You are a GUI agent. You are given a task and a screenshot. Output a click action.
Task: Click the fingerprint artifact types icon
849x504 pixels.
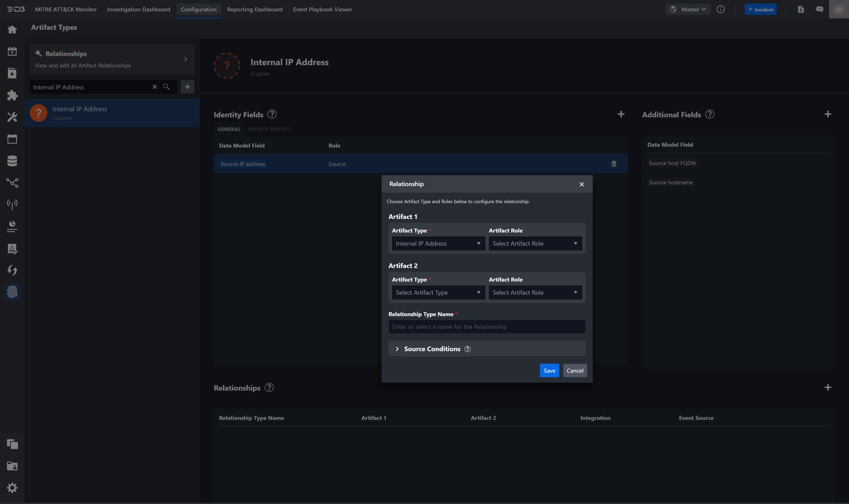(x=12, y=292)
